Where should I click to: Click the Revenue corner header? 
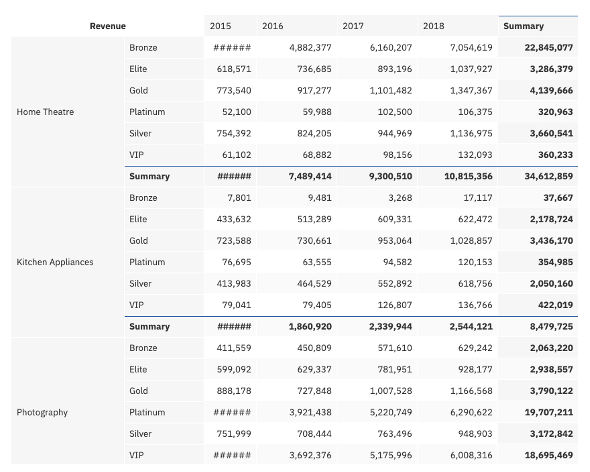108,26
